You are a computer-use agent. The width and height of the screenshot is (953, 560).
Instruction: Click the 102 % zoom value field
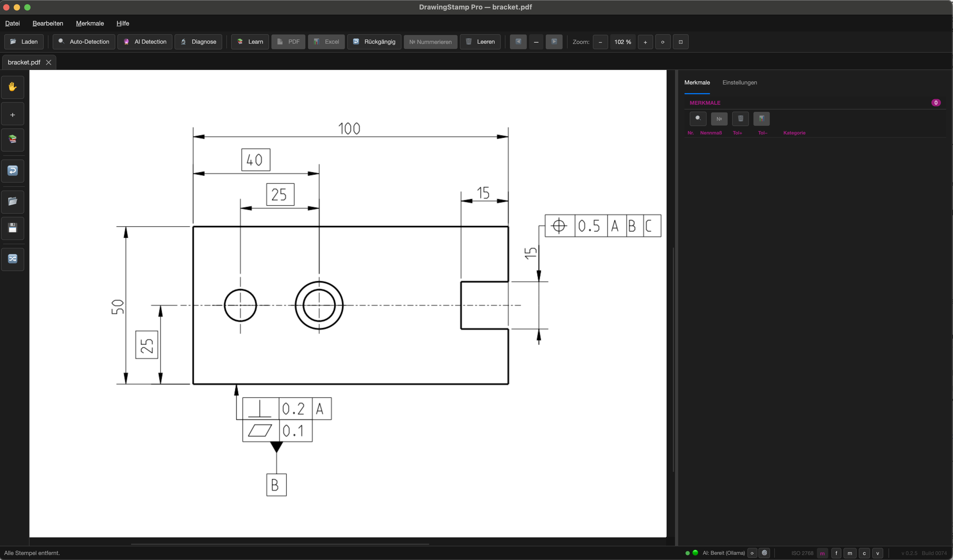coord(623,42)
